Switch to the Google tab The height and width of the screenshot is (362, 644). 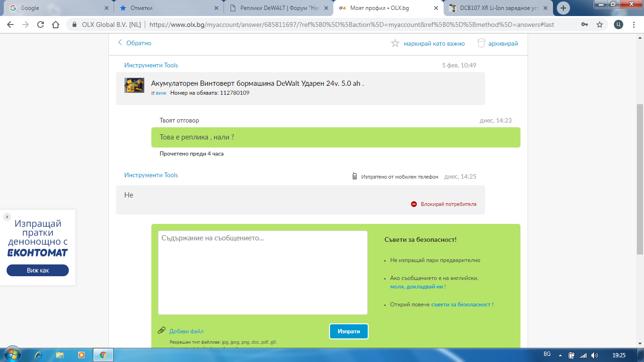click(57, 8)
